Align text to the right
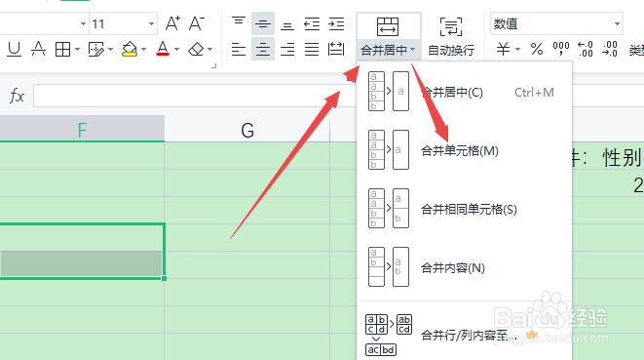The height and width of the screenshot is (360, 644). coord(287,50)
